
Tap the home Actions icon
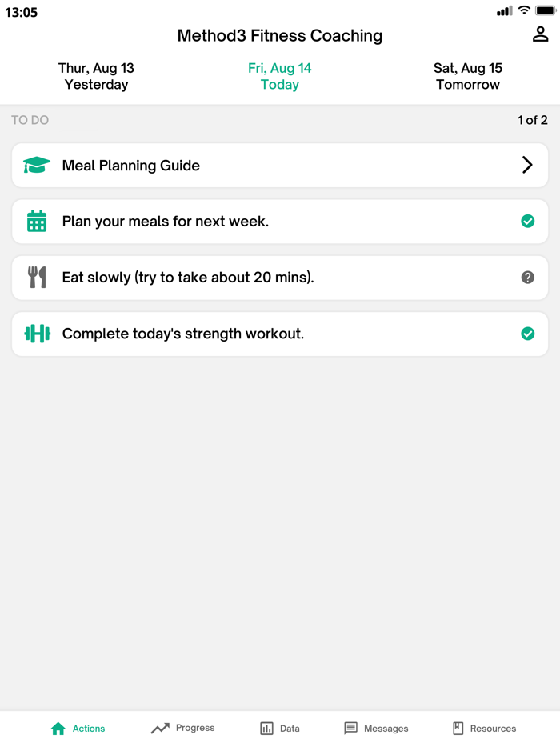(x=58, y=729)
